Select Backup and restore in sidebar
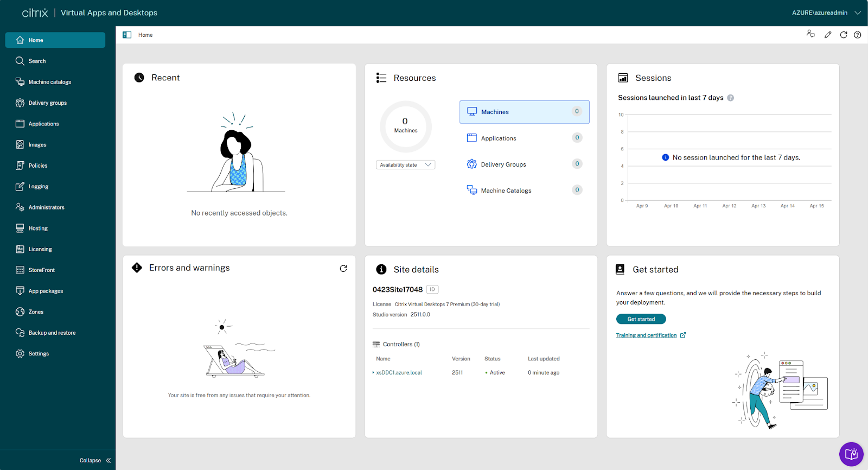This screenshot has height=470, width=868. 52,333
